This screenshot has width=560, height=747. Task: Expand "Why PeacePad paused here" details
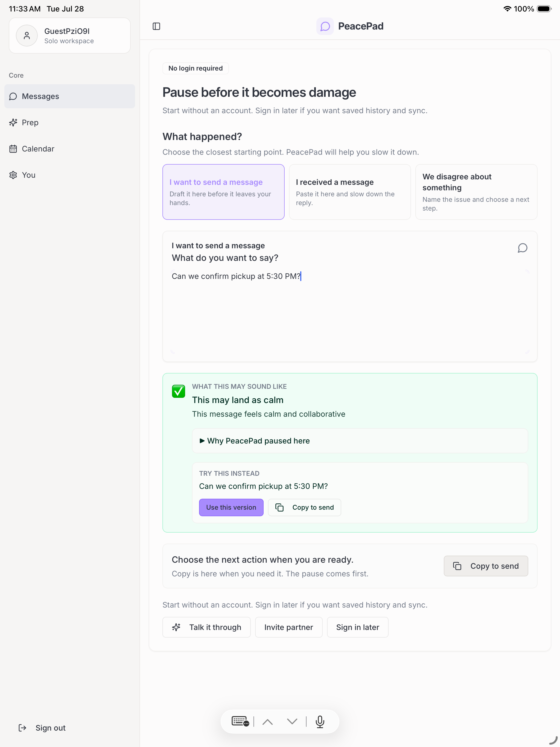pos(360,441)
